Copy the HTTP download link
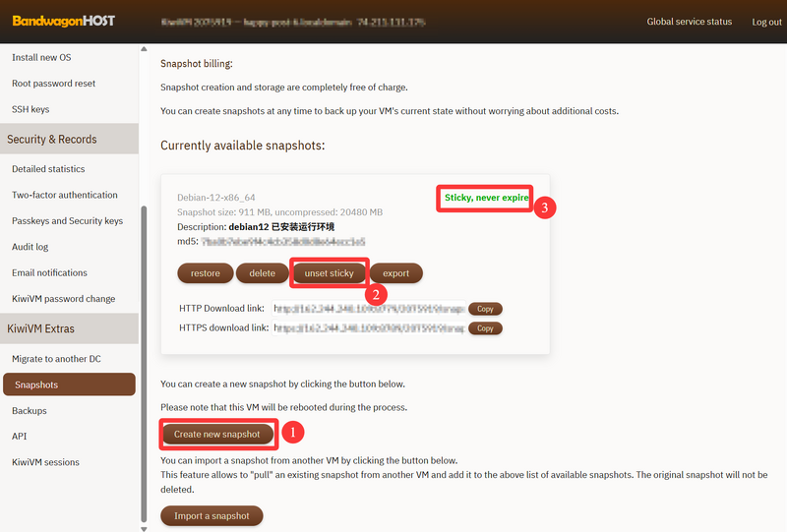 click(485, 309)
